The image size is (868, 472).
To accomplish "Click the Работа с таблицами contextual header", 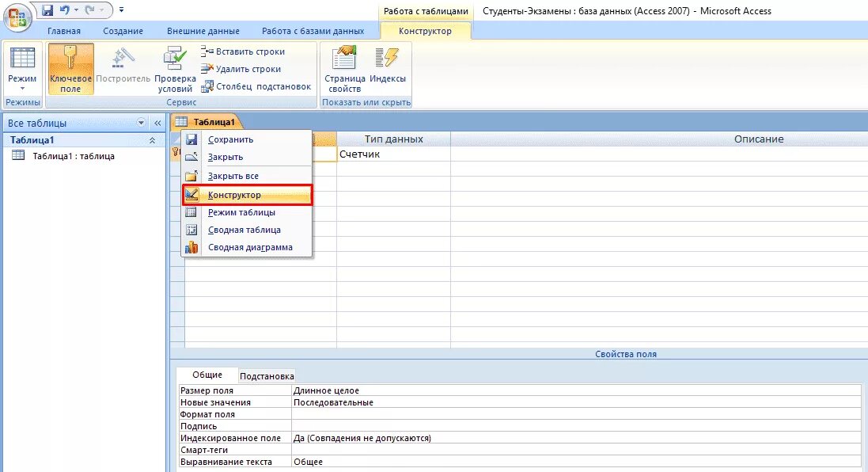I will (x=426, y=11).
